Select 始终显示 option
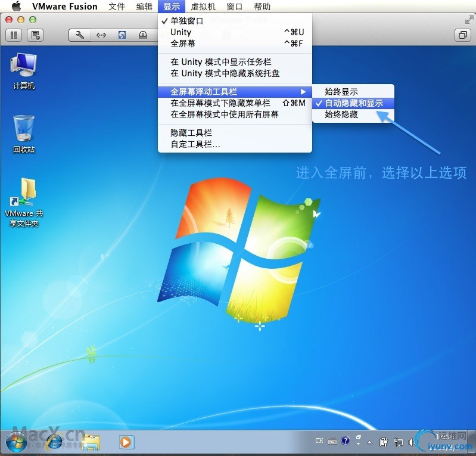The image size is (476, 456). click(x=353, y=92)
